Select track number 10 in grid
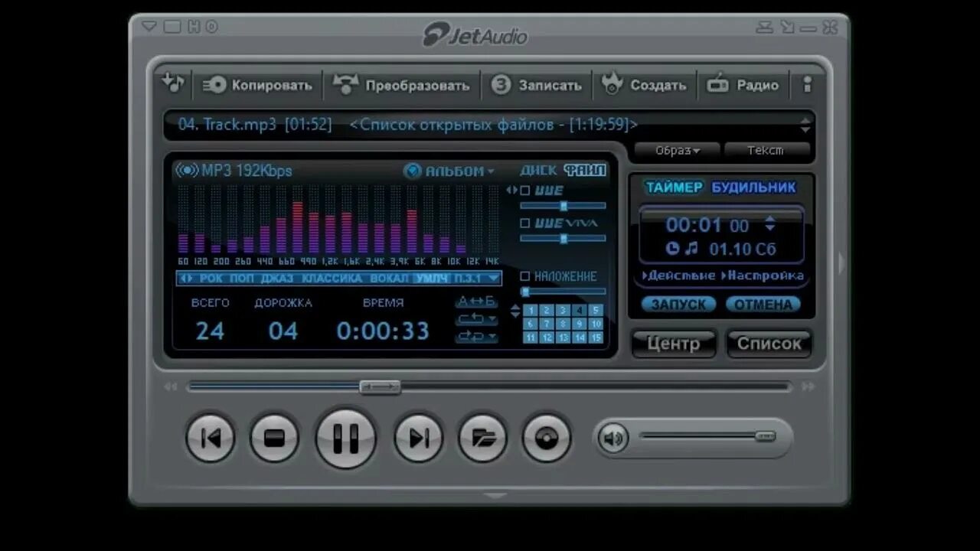 (596, 324)
